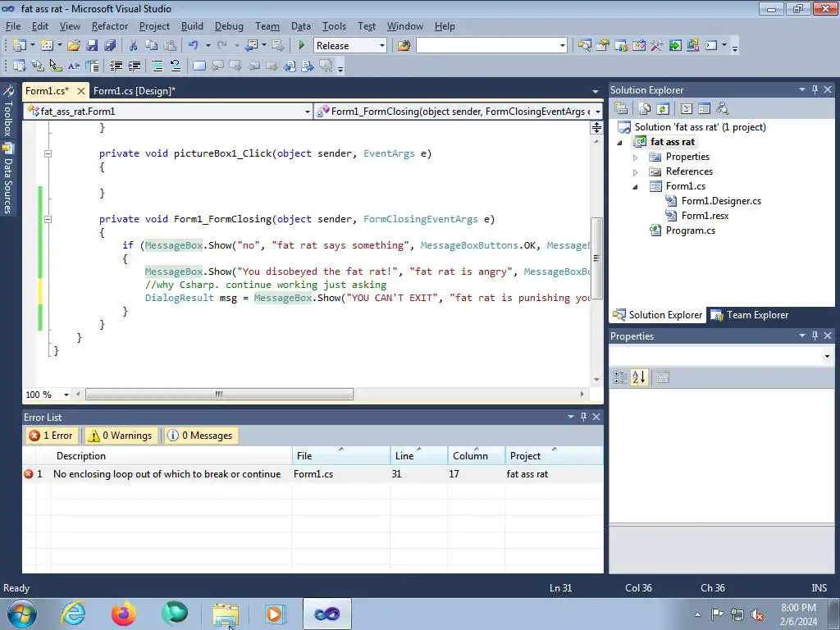
Task: Click View Code in the Solution Explorer toolbar
Action: point(687,109)
